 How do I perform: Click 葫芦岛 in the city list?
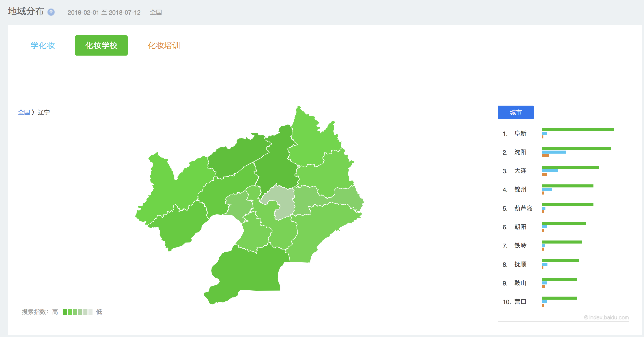point(523,208)
